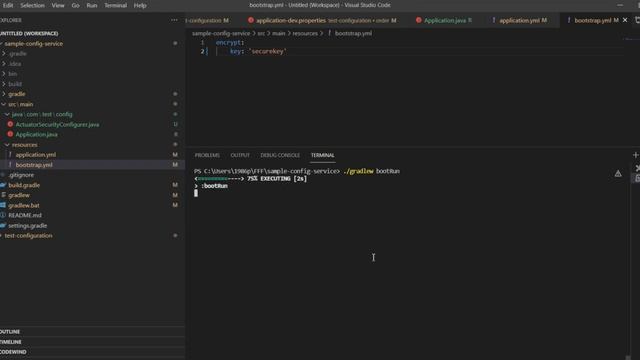Close the bootstrap.yml editor tab
Image resolution: width=640 pixels, height=360 pixels.
click(625, 20)
